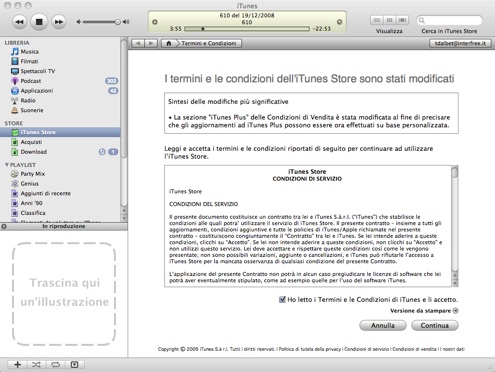This screenshot has width=495, height=372.
Task: Open Podcast in the sidebar
Action: [x=60, y=81]
